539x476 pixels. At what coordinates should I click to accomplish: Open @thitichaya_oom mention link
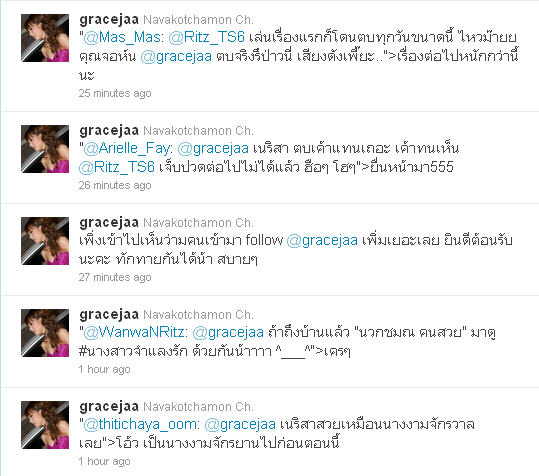[x=139, y=424]
